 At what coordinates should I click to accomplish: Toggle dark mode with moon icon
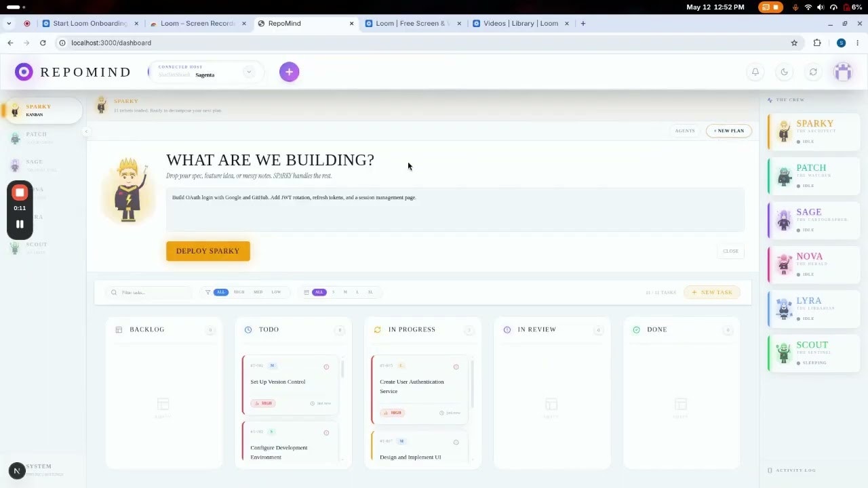(x=785, y=72)
